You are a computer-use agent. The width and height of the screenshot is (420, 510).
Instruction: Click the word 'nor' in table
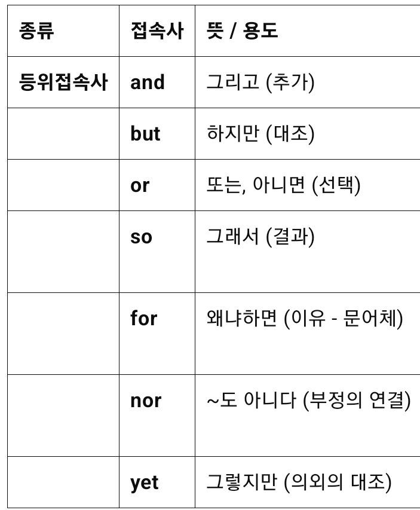pyautogui.click(x=146, y=401)
